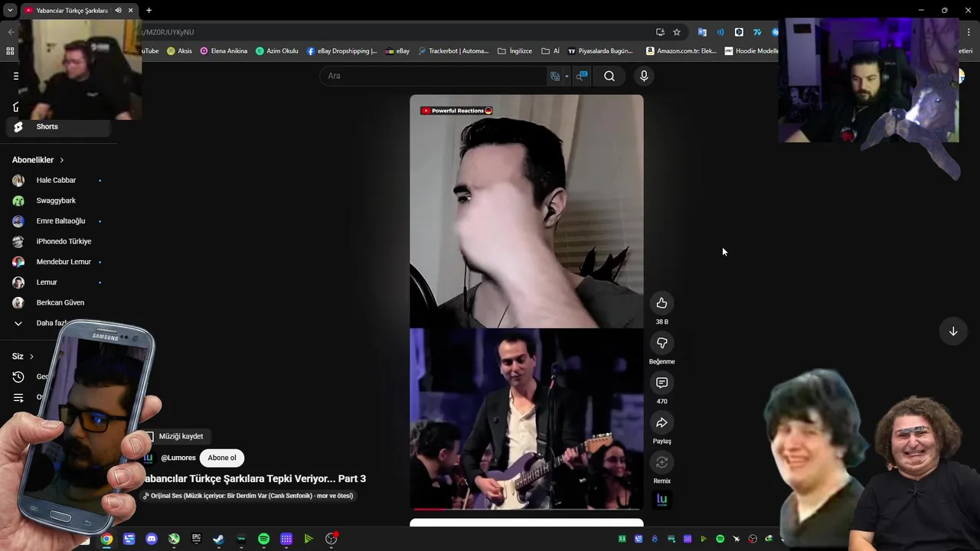Expand Abonelikler subscriptions chevron
The height and width of the screenshot is (551, 980).
[x=61, y=160]
